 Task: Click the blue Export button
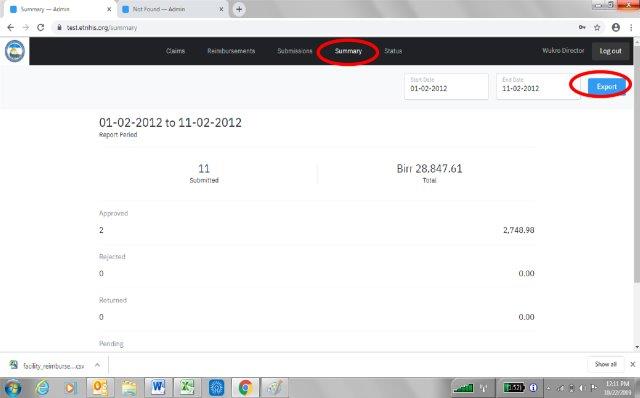(x=607, y=87)
